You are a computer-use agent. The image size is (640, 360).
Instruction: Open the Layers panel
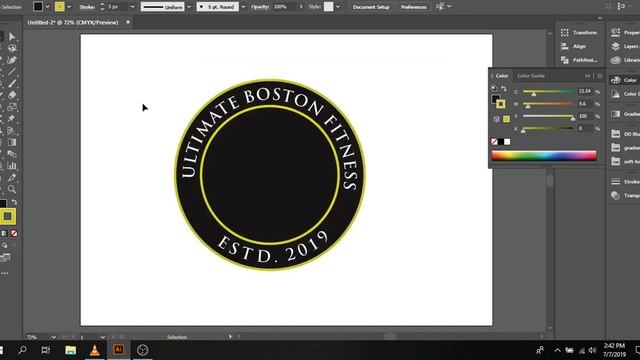pyautogui.click(x=624, y=47)
